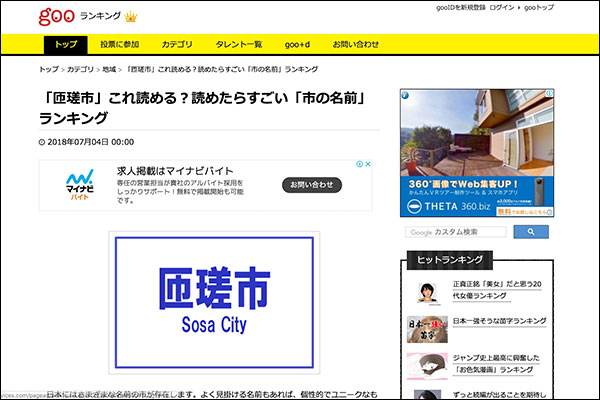
Task: Click the magnifier search button
Action: pyautogui.click(x=530, y=232)
